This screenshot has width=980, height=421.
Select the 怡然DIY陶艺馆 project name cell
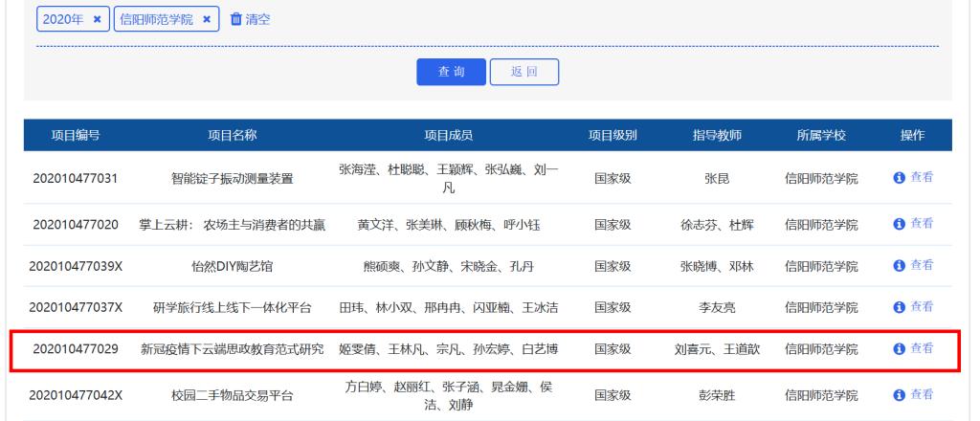tap(233, 266)
